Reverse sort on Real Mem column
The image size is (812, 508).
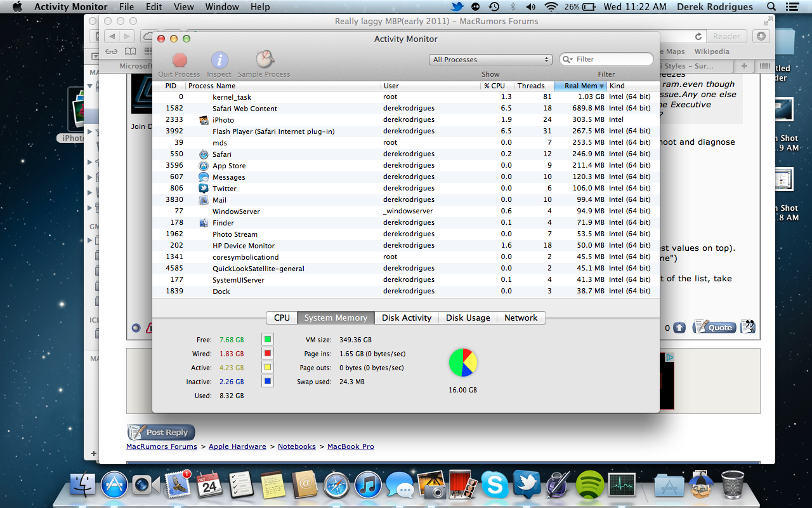[x=580, y=86]
